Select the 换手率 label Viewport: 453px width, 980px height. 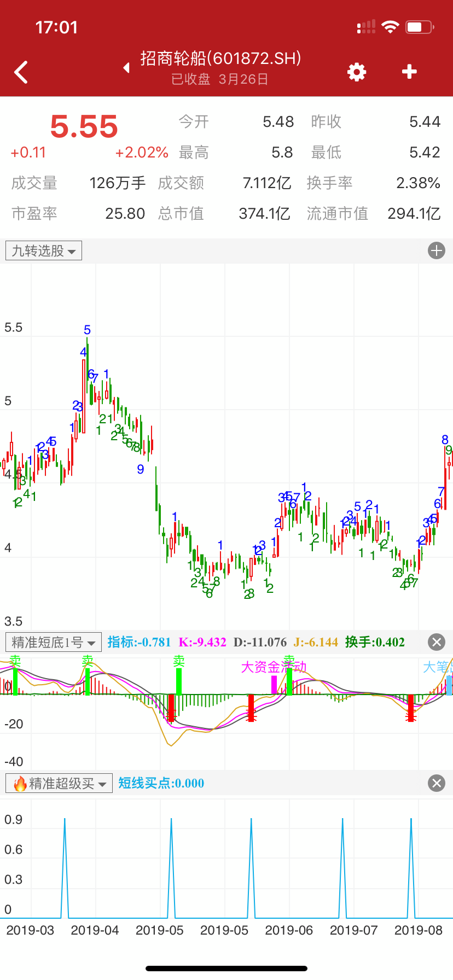click(329, 183)
